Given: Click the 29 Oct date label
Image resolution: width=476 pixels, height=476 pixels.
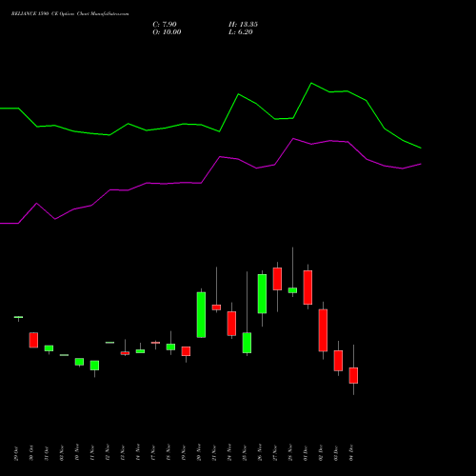Looking at the screenshot, I should (x=16, y=453).
